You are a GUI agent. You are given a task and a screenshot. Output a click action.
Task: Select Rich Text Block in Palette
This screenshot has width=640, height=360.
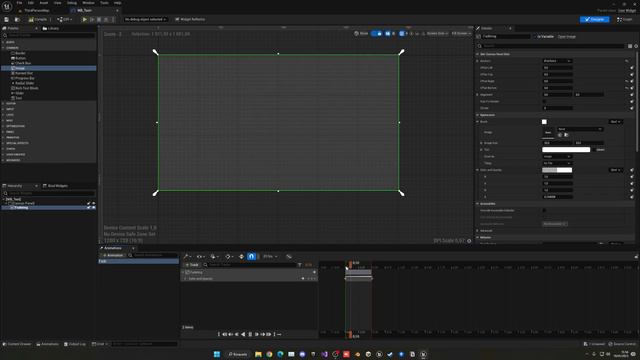click(26, 88)
